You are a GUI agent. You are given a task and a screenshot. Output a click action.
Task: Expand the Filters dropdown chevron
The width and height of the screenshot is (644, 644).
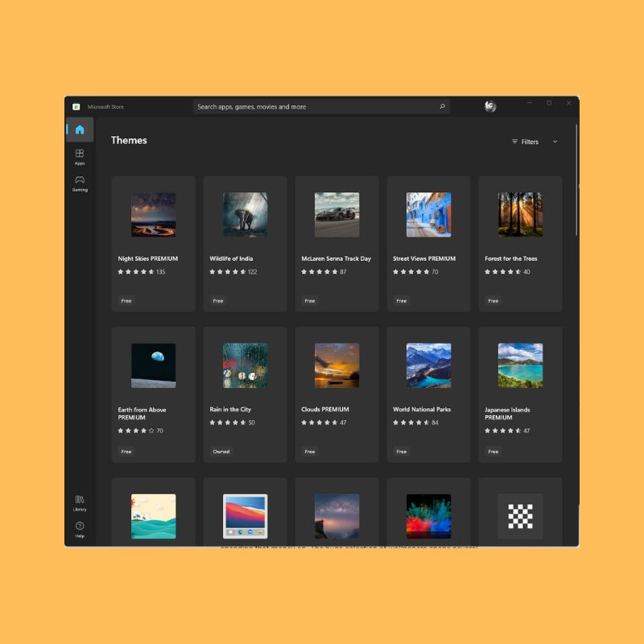555,142
